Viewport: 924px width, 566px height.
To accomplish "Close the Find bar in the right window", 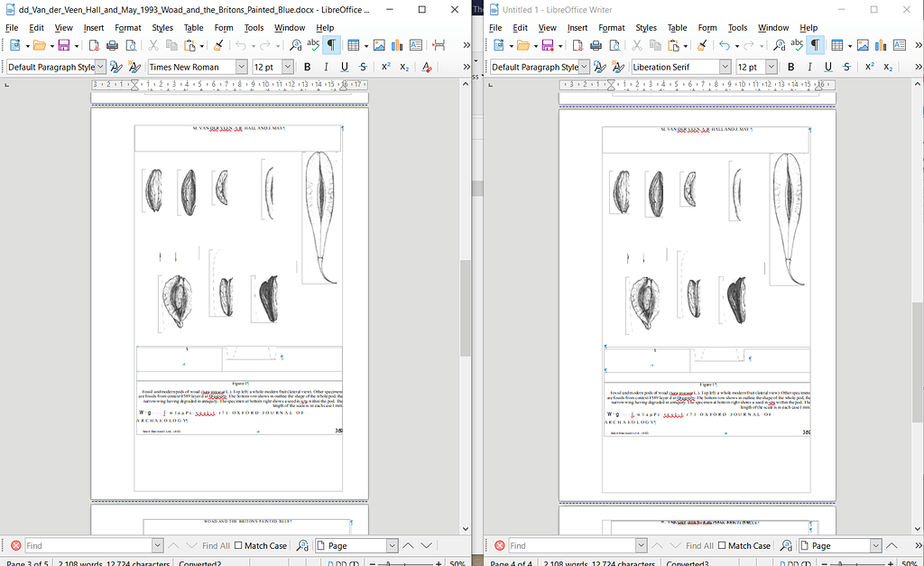I will tap(498, 545).
